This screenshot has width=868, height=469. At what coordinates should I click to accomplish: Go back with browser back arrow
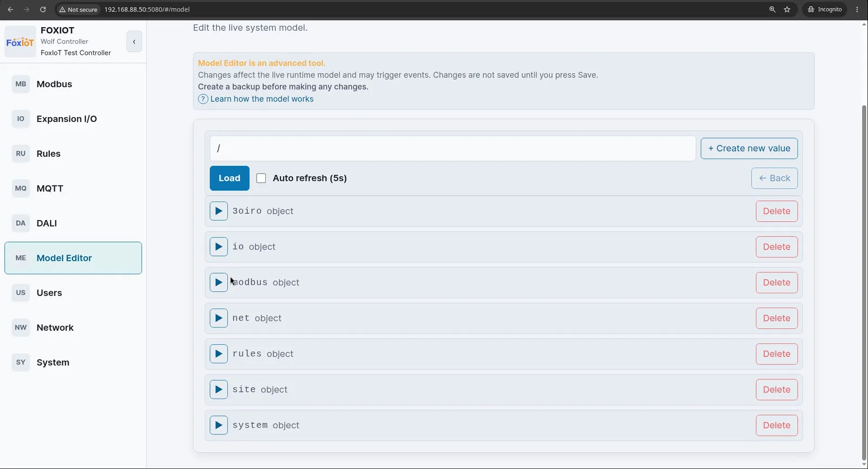click(10, 9)
